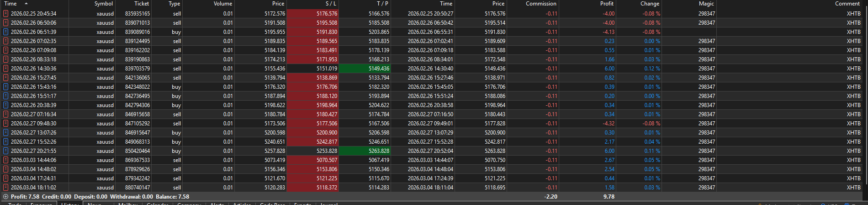Click the red S/L cell 5176.576
This screenshot has height=205, width=868.
(x=313, y=14)
